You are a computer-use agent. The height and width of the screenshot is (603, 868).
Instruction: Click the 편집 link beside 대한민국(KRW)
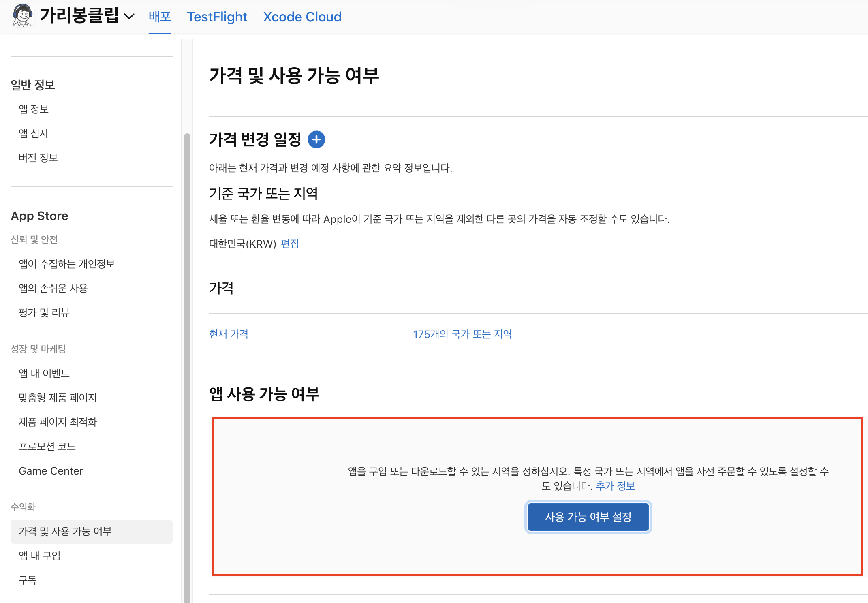(x=290, y=244)
